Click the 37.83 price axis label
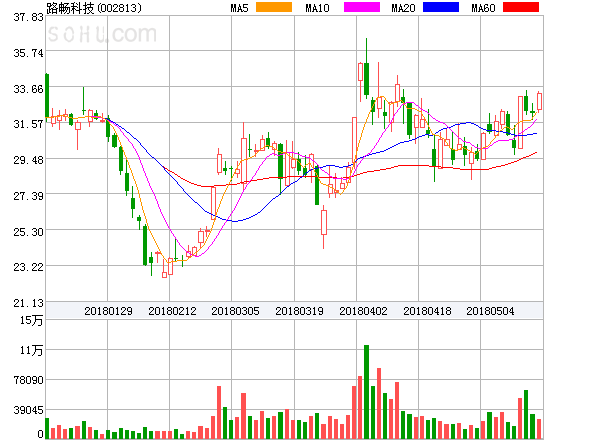Viewport: 600px width, 440px height. pyautogui.click(x=28, y=17)
